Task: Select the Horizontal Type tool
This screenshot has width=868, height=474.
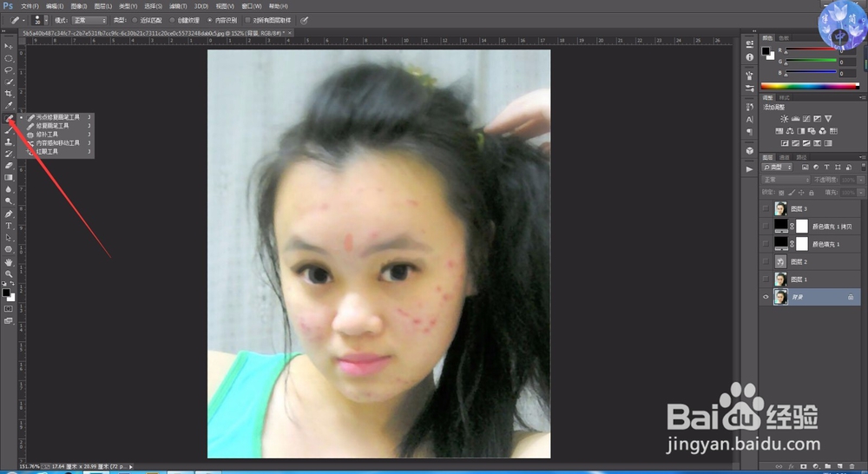Action: (x=9, y=226)
